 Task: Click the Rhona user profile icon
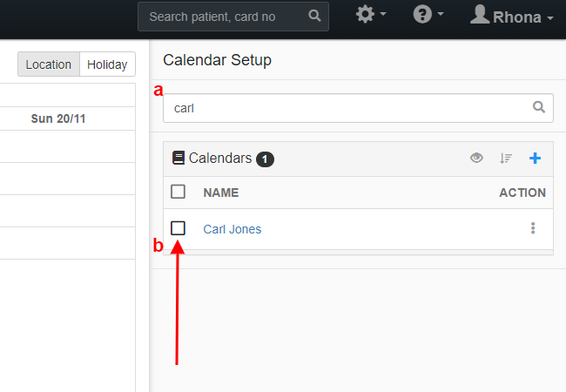(x=480, y=15)
